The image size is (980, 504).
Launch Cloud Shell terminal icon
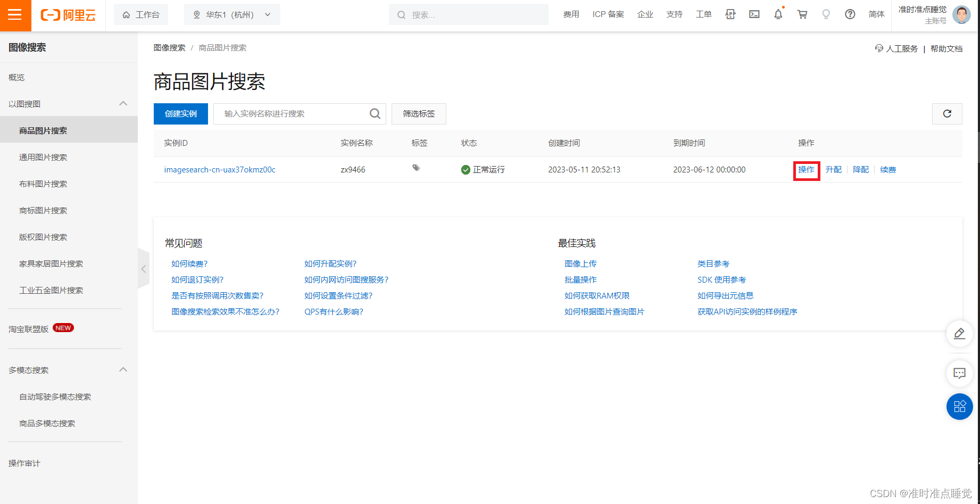[x=754, y=14]
